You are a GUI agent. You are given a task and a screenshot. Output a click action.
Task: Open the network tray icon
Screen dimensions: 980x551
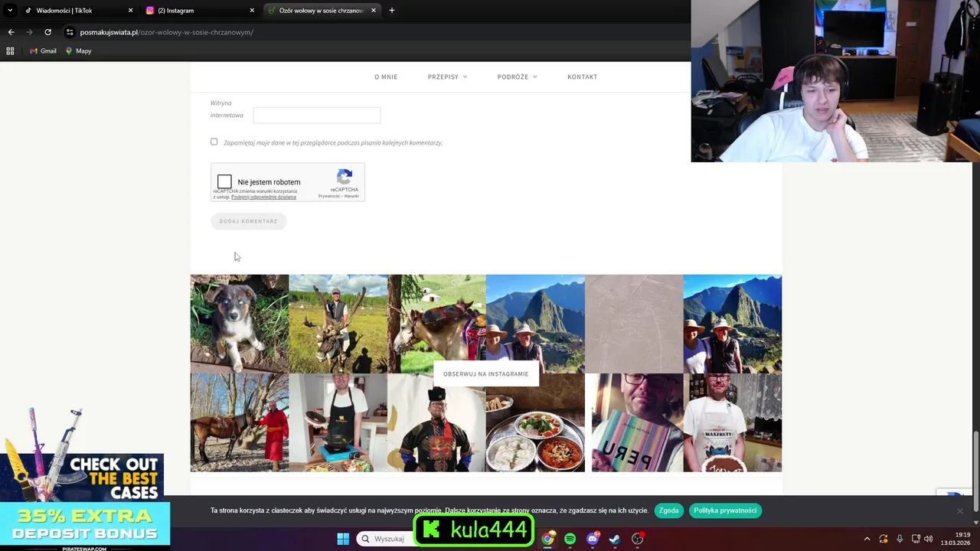coord(916,539)
